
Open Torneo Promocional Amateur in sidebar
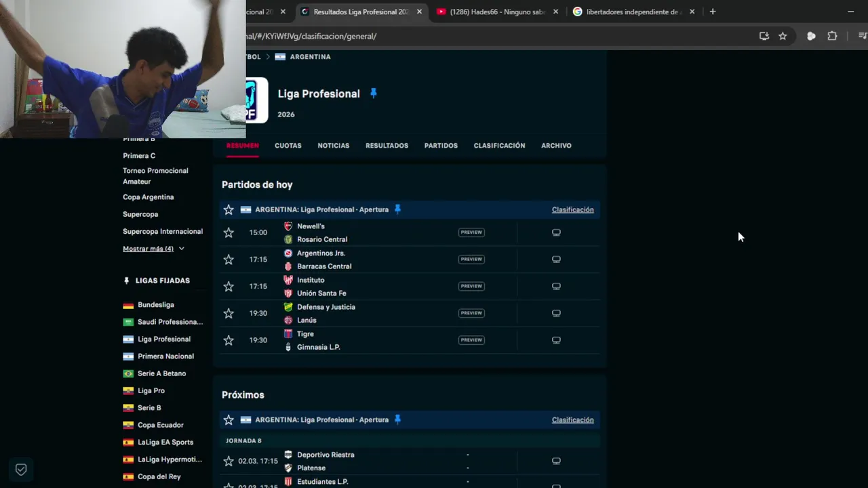[x=155, y=176]
